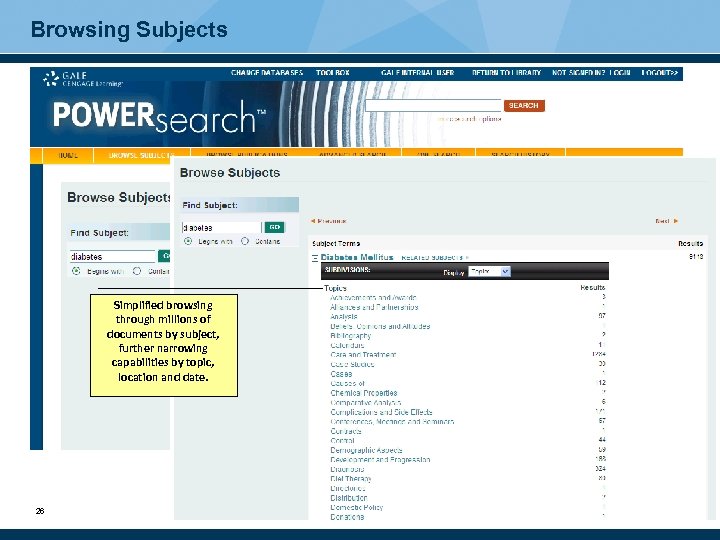Switch to the HOME tab
This screenshot has width=720, height=540.
click(x=68, y=155)
